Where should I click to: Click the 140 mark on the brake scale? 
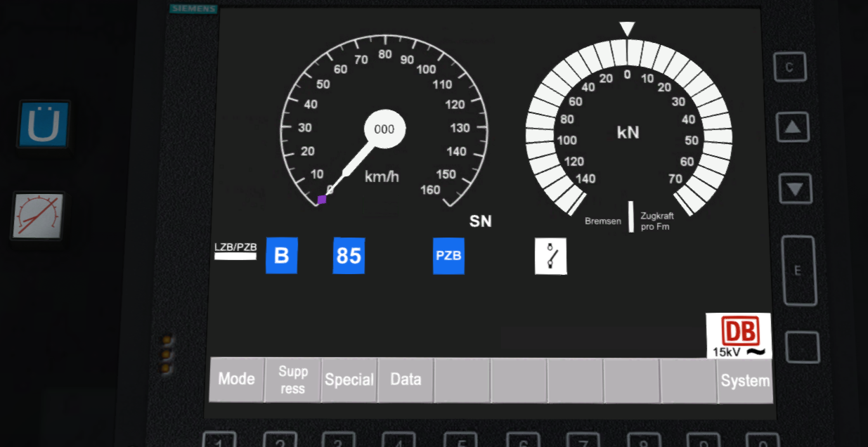click(585, 179)
